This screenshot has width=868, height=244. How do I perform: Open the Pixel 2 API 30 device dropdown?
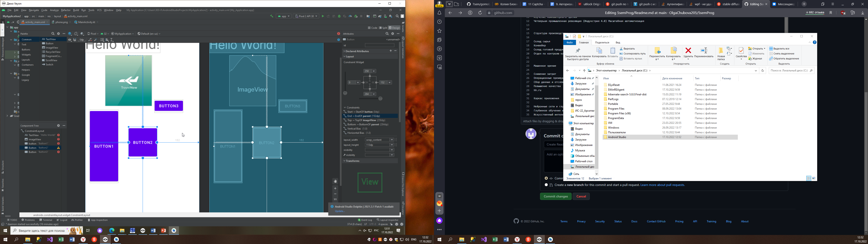click(x=306, y=16)
